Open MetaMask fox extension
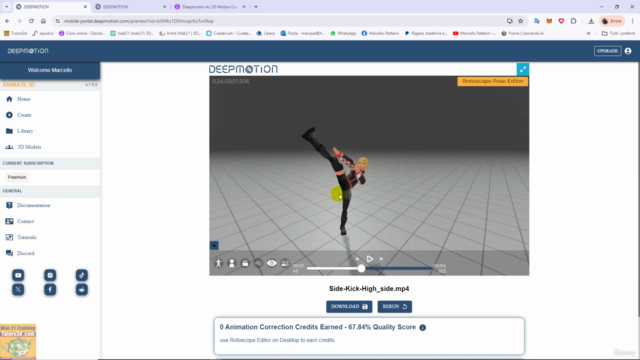640x360 pixels. (x=549, y=21)
